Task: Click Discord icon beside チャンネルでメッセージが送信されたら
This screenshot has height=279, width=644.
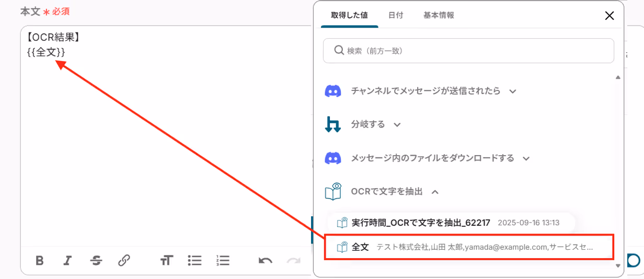Action: [333, 91]
